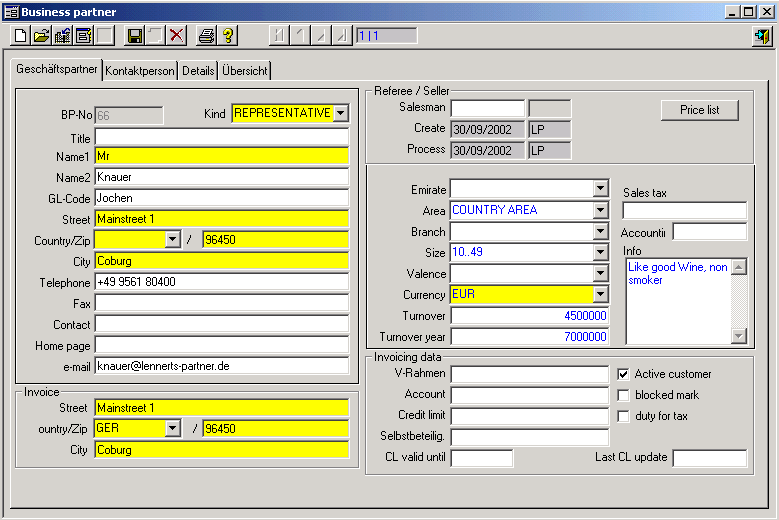Screen dimensions: 779x520
Task: Enable the blocked mark checkbox
Action: pos(624,395)
